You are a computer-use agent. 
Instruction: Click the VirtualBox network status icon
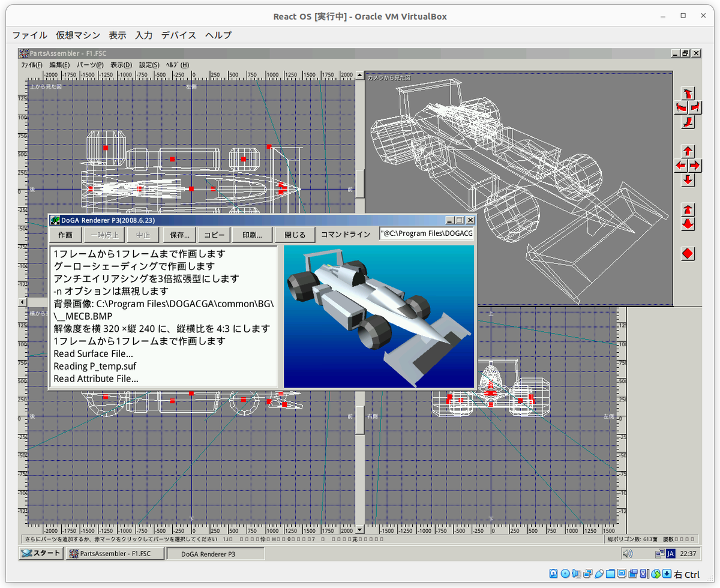587,574
